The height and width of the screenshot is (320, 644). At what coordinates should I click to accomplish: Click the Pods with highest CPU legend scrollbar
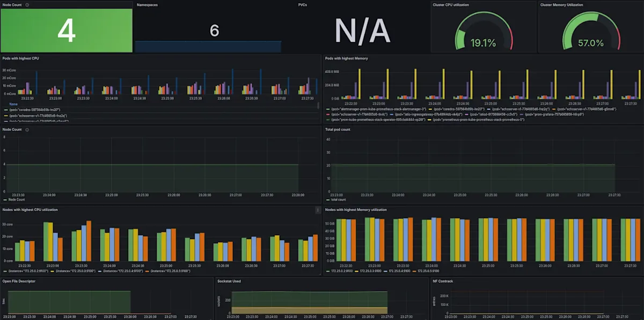click(318, 106)
